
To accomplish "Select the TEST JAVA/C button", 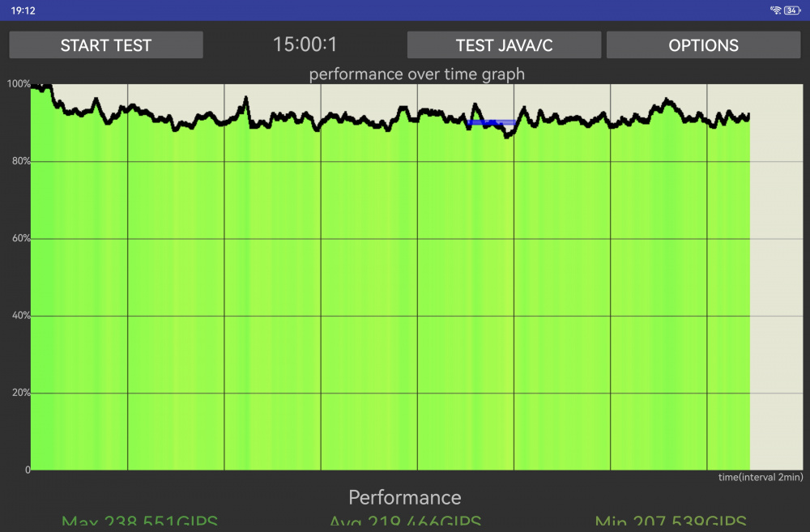I will (504, 45).
